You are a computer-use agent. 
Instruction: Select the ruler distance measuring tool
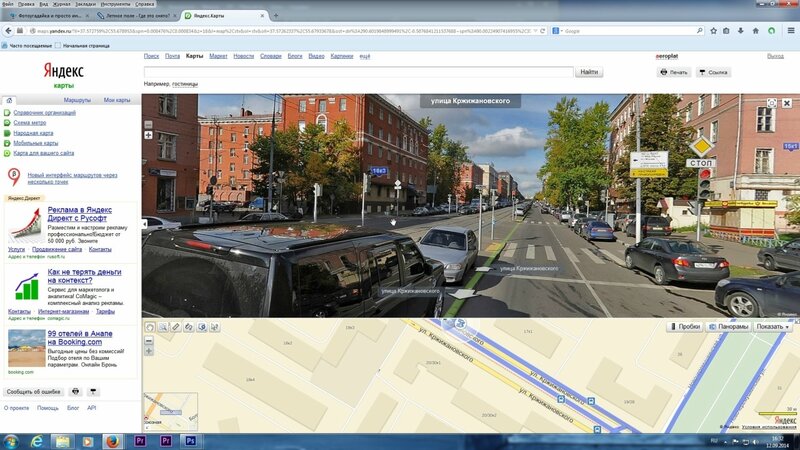[x=176, y=327]
